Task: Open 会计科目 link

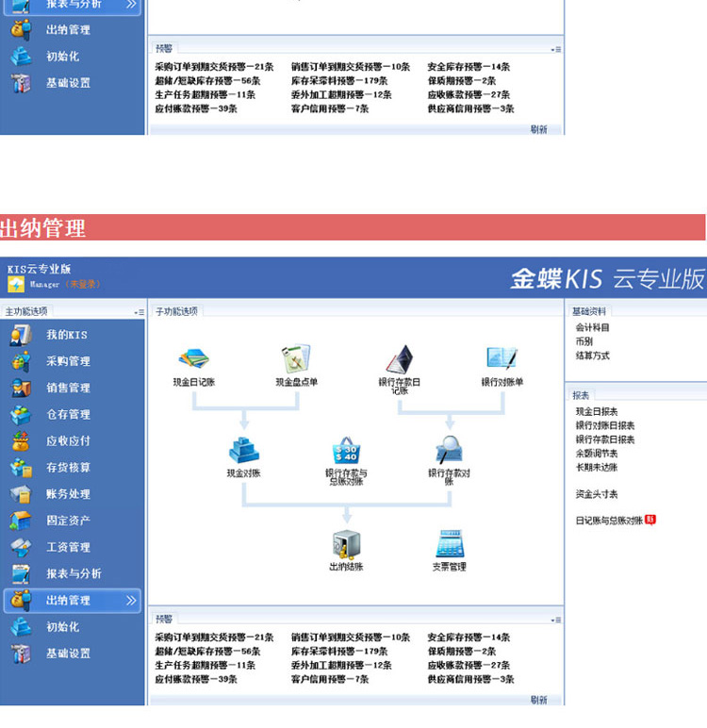Action: point(592,327)
